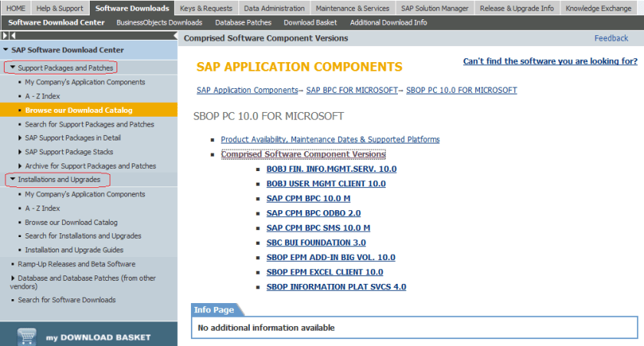Click the collapse-all arrow icon above the navigation tree
The image size is (644, 346).
(x=13, y=36)
